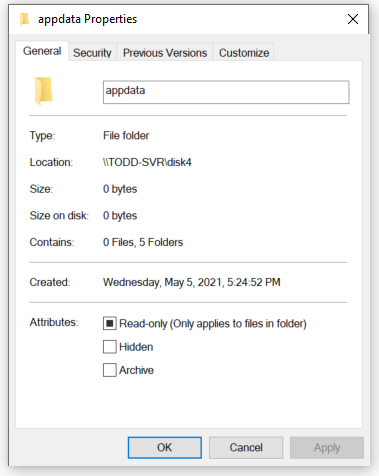This screenshot has height=476, width=379.
Task: Click the Apply button
Action: coord(327,448)
